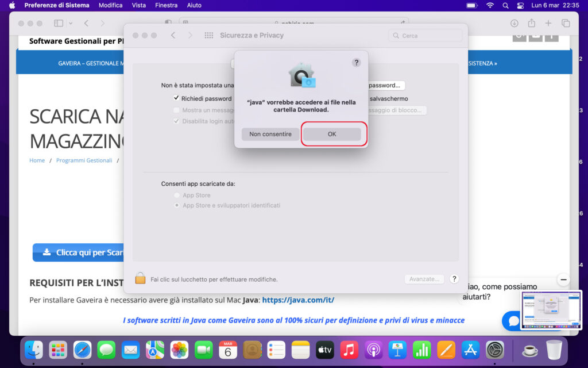Click Safari back navigation arrow
The width and height of the screenshot is (588, 368).
86,23
